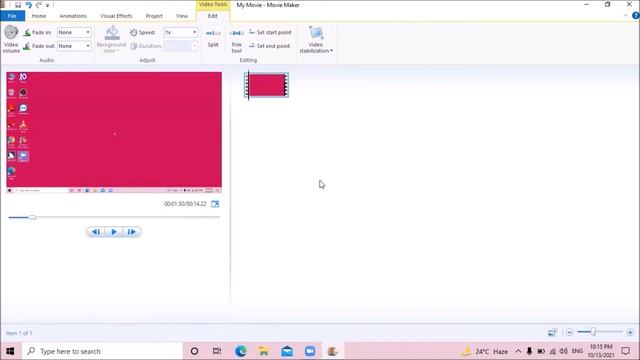Launch Microsoft Edge from the taskbar
The height and width of the screenshot is (360, 640).
point(241,351)
